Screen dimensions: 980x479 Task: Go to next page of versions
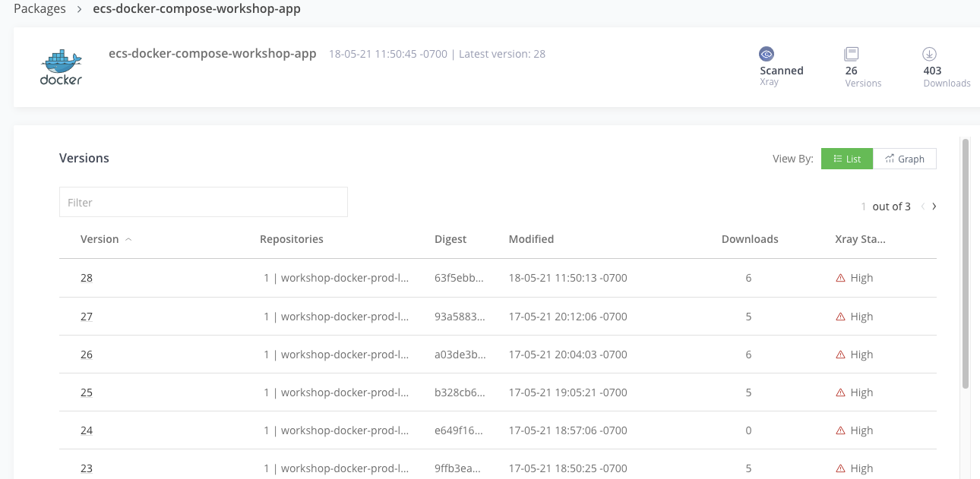pyautogui.click(x=934, y=206)
